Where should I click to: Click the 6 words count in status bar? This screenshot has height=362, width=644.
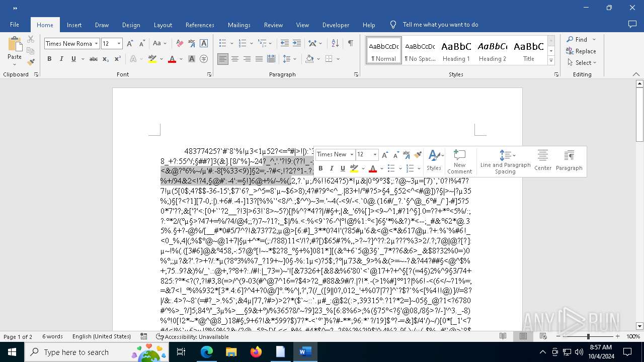point(52,336)
